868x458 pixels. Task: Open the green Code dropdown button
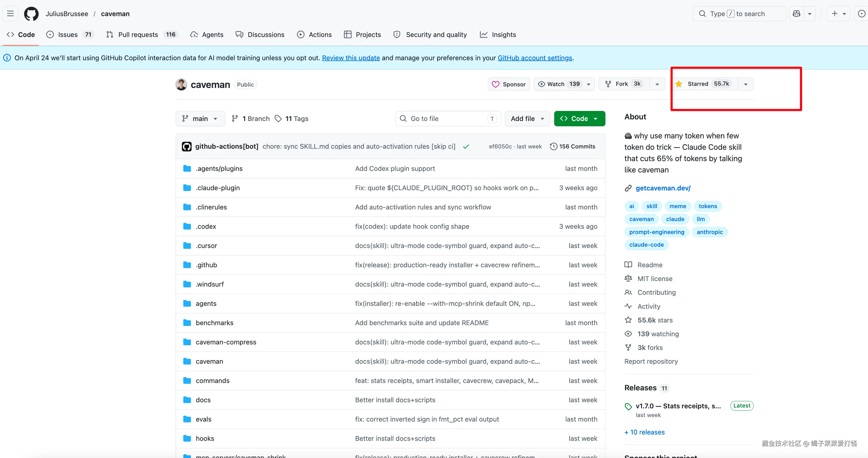pyautogui.click(x=580, y=119)
